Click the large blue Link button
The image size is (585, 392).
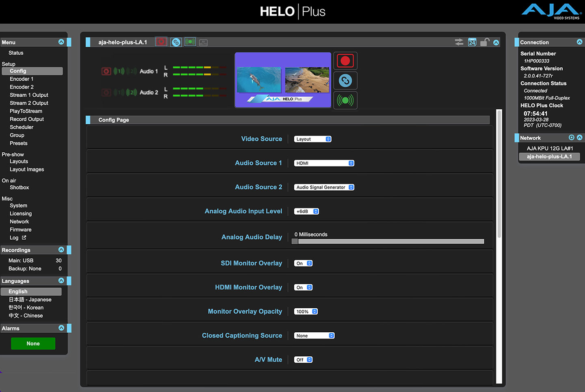click(x=345, y=80)
